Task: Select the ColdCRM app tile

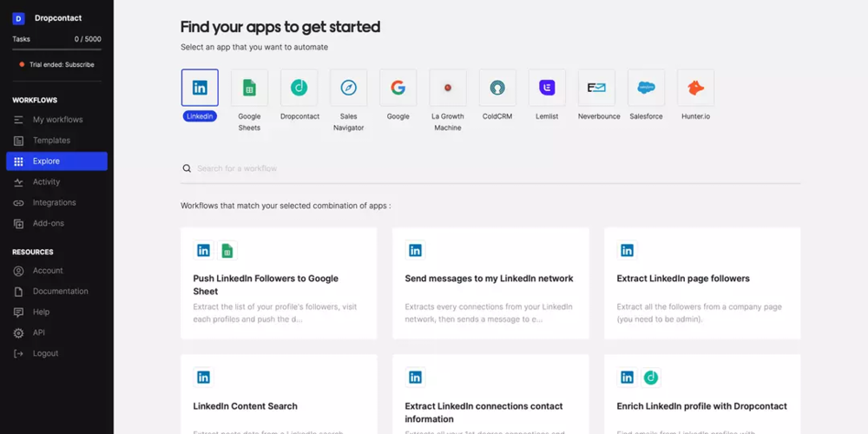Action: pos(497,88)
